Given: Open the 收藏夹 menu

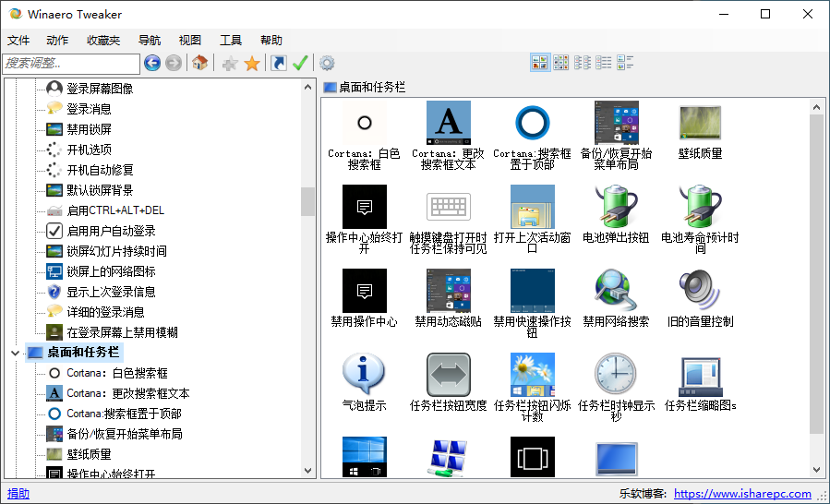Looking at the screenshot, I should tap(103, 41).
